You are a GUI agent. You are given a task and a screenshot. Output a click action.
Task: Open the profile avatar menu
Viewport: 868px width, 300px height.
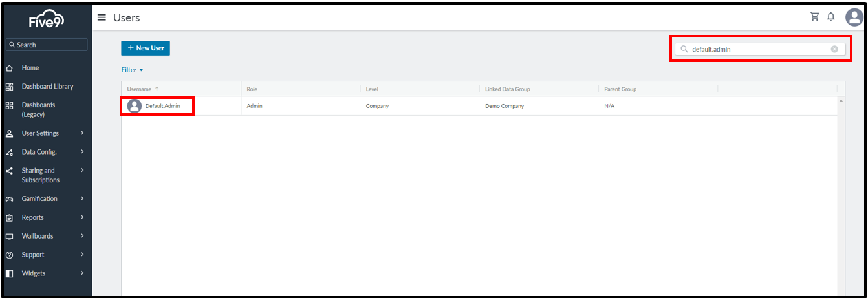click(854, 17)
